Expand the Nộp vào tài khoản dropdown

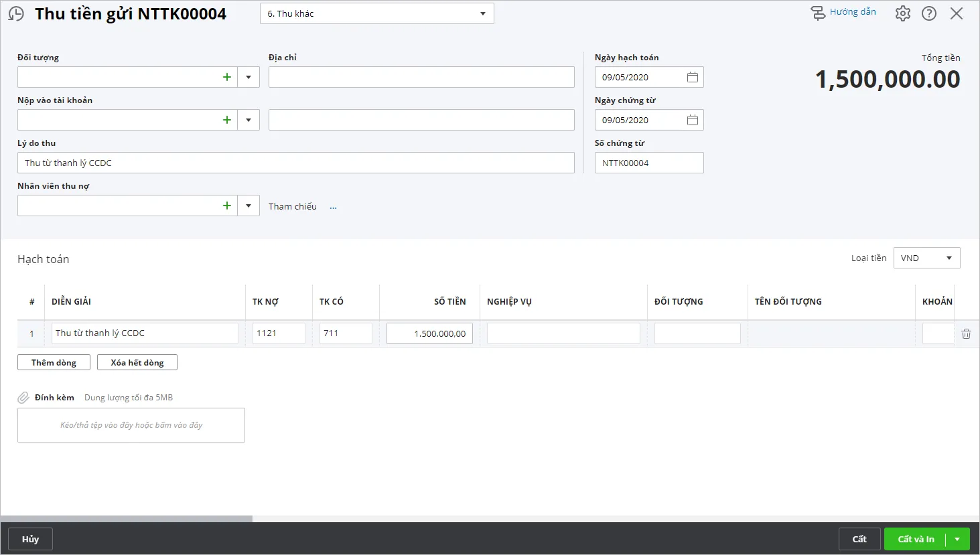click(x=249, y=120)
